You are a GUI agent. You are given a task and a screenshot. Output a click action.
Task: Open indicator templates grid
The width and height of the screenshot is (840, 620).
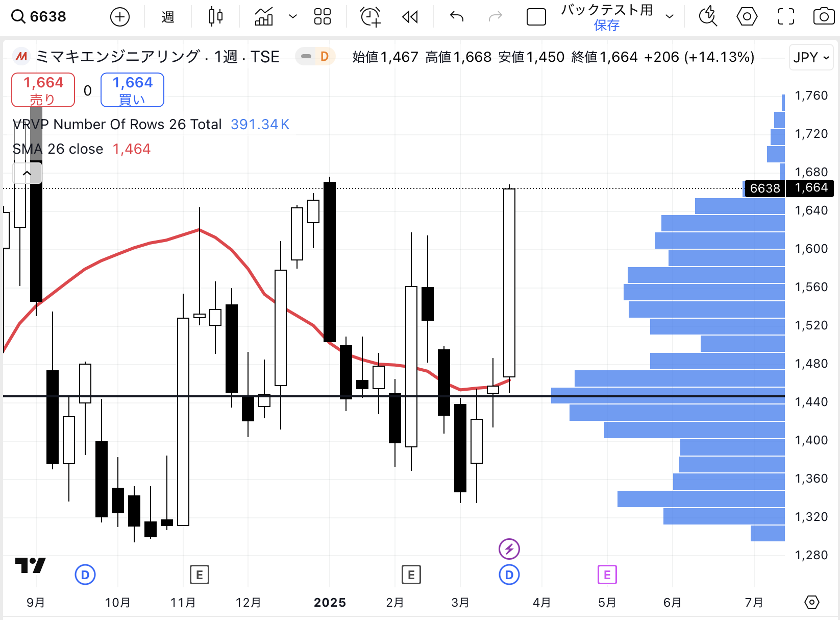tap(323, 17)
